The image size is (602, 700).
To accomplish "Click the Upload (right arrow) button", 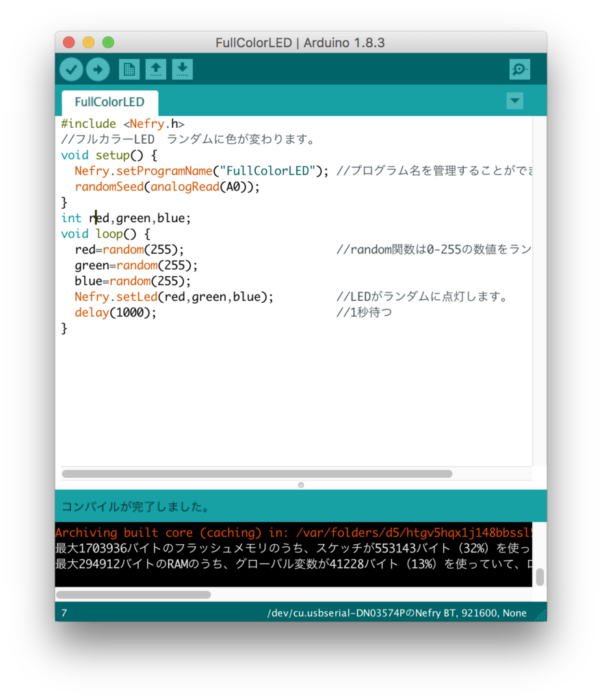I will tap(98, 69).
